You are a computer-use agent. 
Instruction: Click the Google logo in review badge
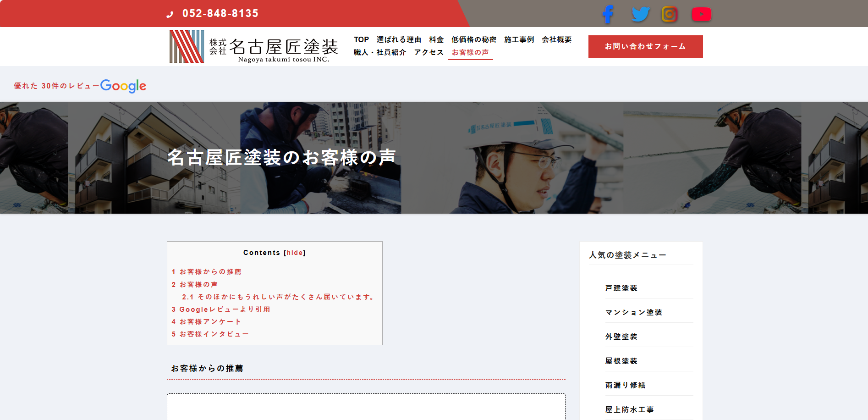point(123,86)
